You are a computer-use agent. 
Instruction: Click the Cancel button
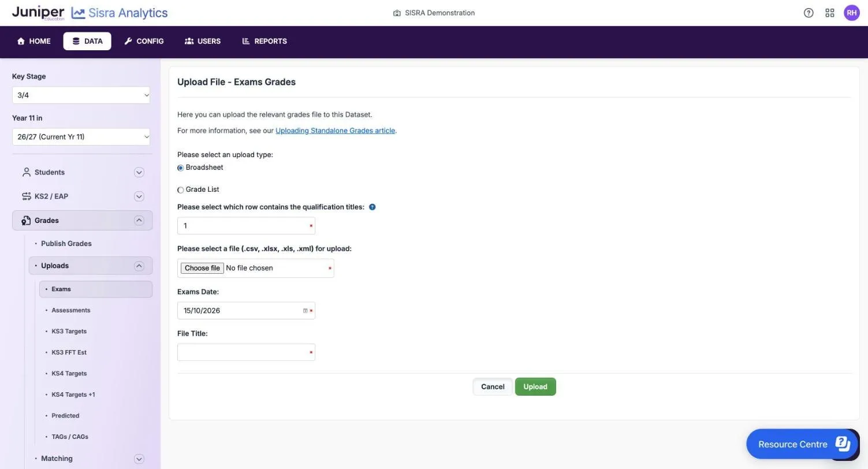click(x=493, y=387)
